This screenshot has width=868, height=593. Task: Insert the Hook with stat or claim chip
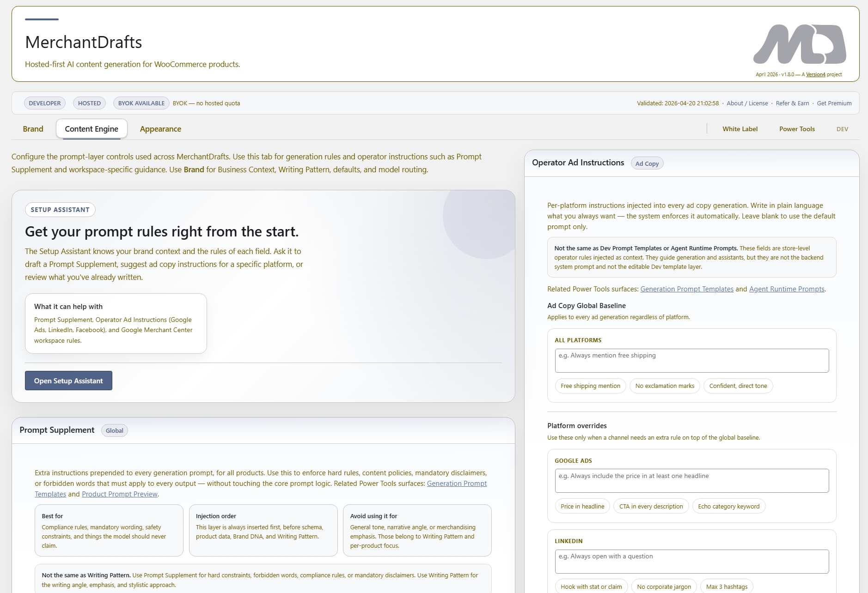[x=591, y=587]
